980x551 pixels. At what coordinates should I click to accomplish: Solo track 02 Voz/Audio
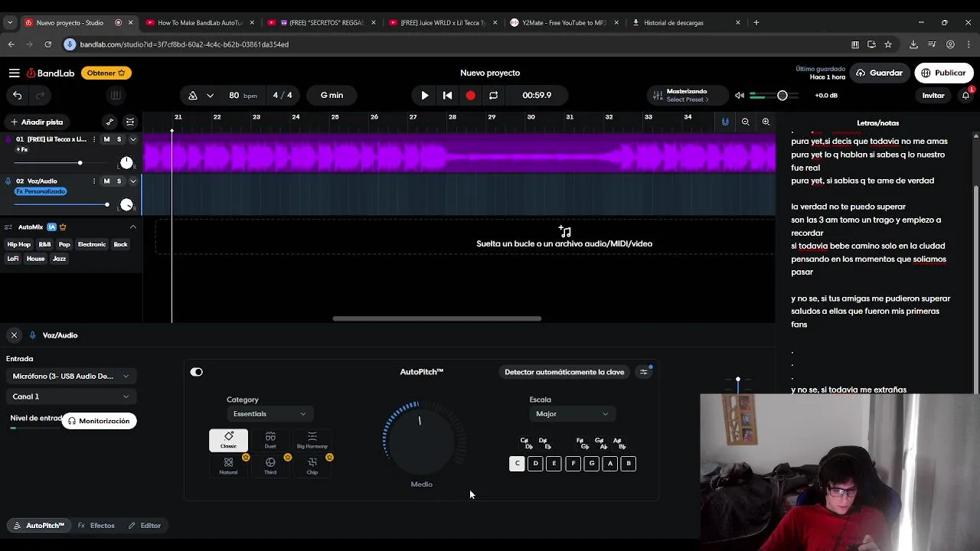pos(119,181)
